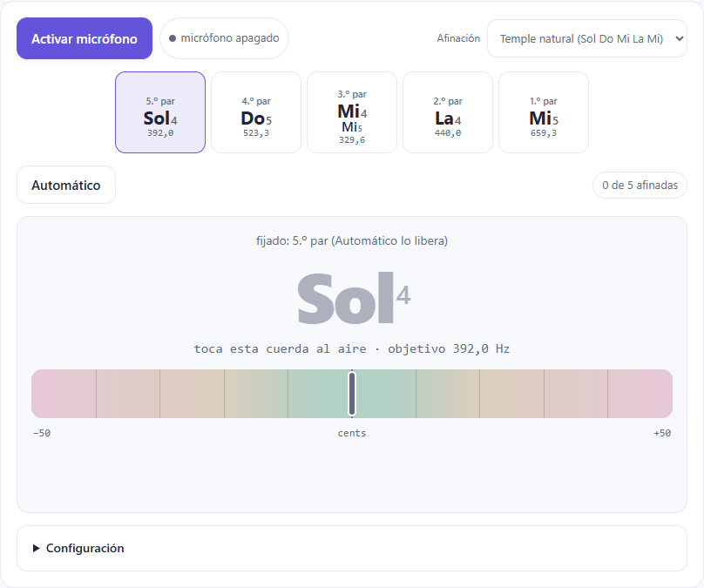Click the large Sol4 note display

click(354, 298)
